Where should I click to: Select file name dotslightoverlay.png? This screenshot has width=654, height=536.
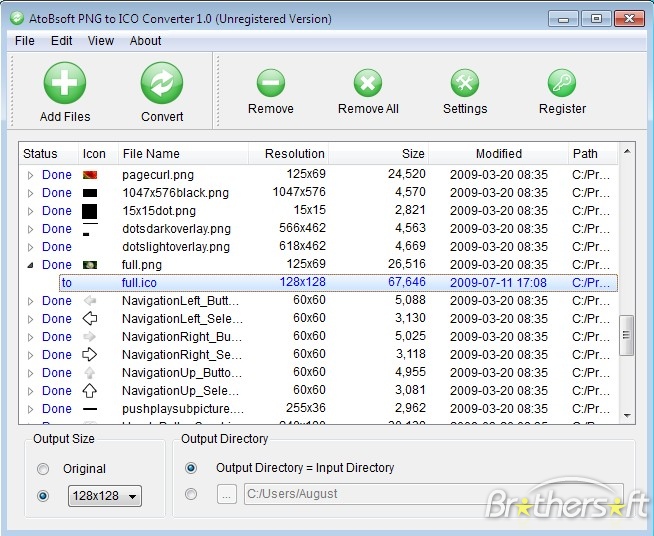click(x=176, y=247)
